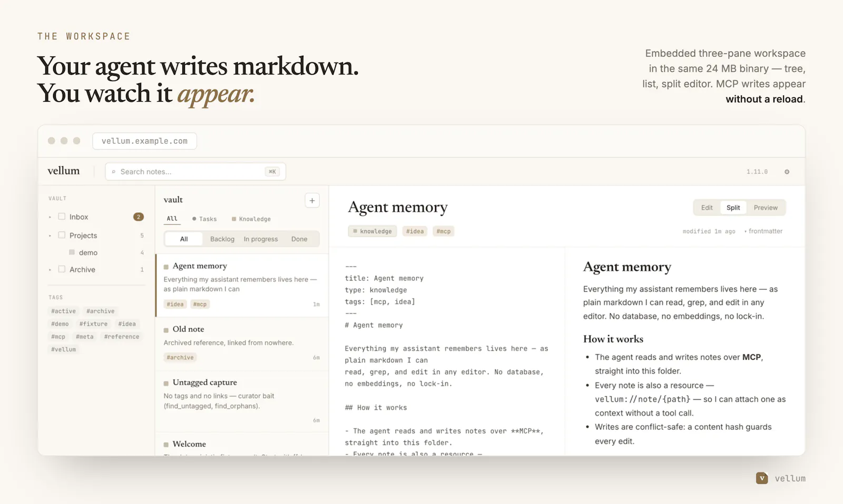The image size is (843, 504).
Task: Expand the Projects tree arrow
Action: click(x=50, y=236)
